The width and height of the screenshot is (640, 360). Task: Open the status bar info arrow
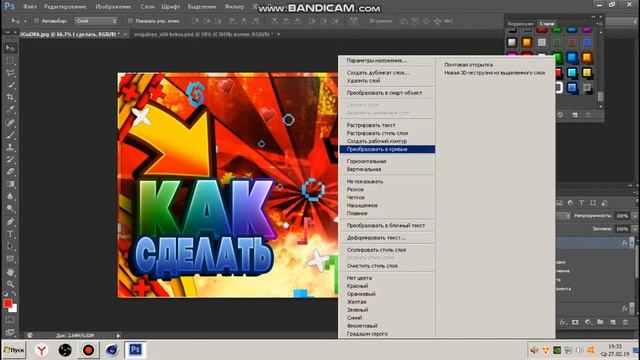tap(118, 336)
